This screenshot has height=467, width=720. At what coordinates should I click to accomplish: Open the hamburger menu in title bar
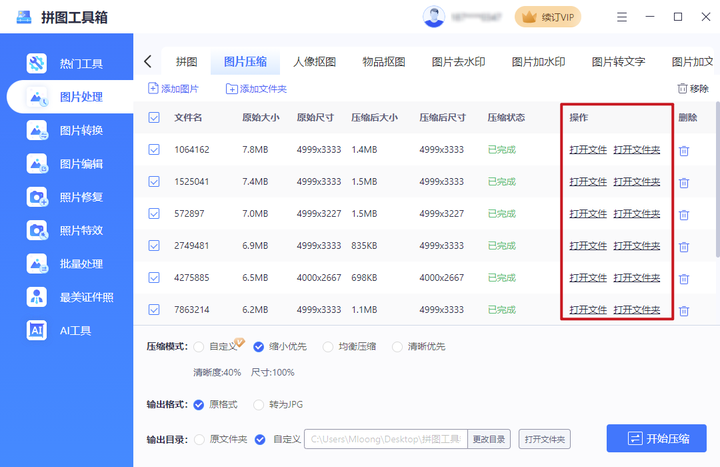tap(622, 17)
